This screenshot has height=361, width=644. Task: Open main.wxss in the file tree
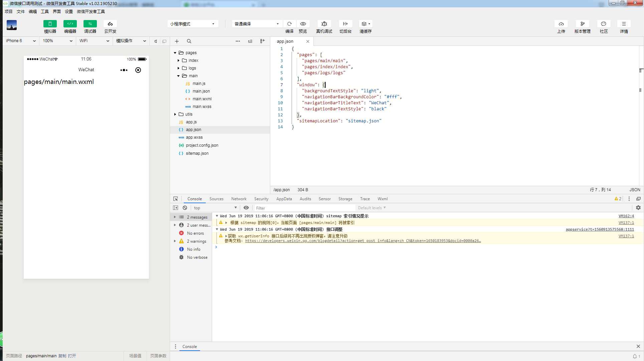point(202,107)
